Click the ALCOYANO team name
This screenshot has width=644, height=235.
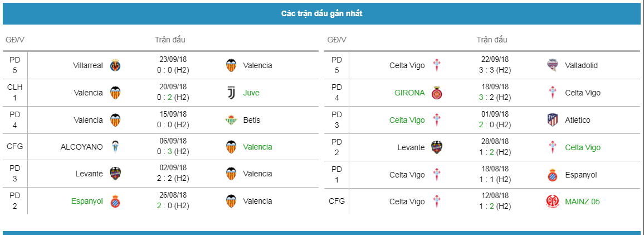tap(81, 147)
